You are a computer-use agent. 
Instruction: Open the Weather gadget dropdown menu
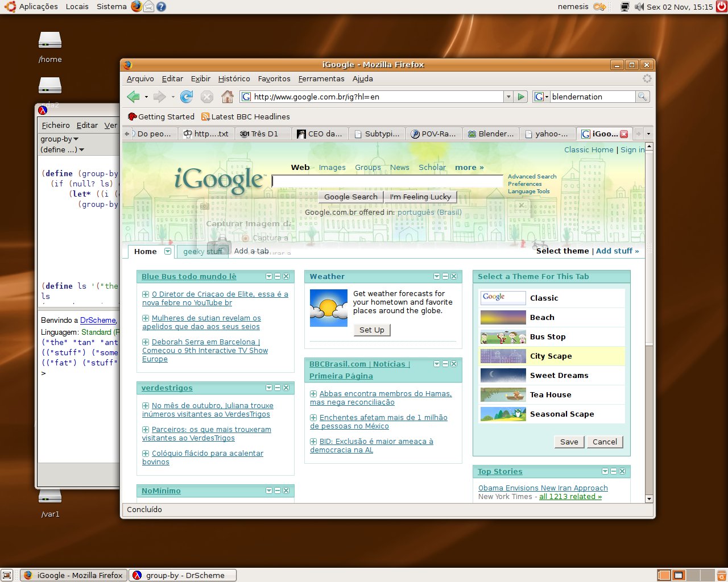tap(436, 277)
